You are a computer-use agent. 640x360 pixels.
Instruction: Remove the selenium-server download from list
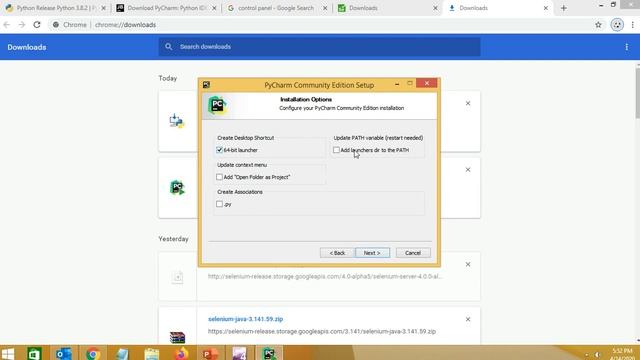click(468, 264)
